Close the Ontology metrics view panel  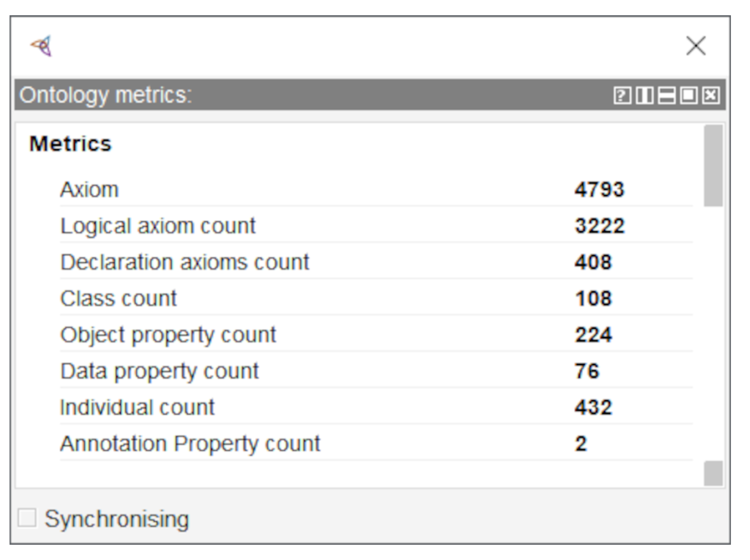[x=710, y=95]
